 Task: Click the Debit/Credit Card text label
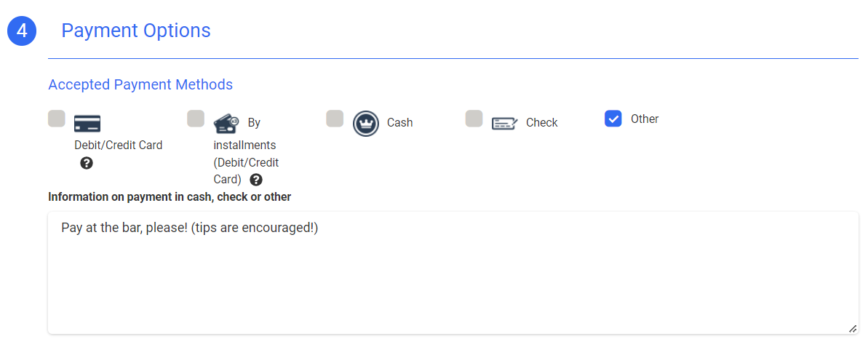(x=119, y=145)
